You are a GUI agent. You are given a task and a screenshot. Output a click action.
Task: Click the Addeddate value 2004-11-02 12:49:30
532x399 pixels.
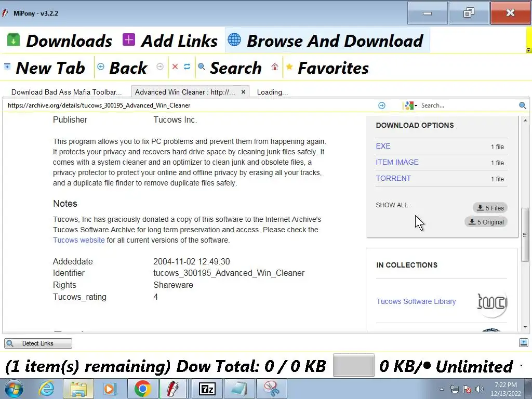(x=192, y=262)
